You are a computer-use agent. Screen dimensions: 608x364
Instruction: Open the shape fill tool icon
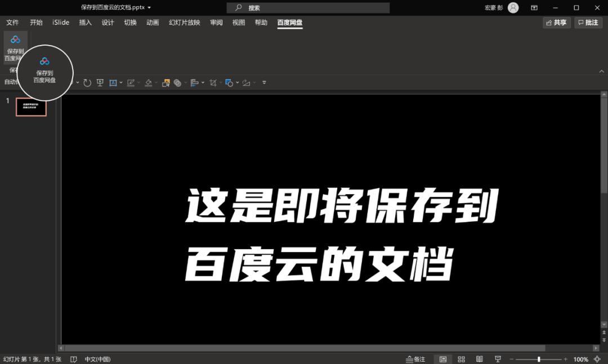(x=149, y=82)
